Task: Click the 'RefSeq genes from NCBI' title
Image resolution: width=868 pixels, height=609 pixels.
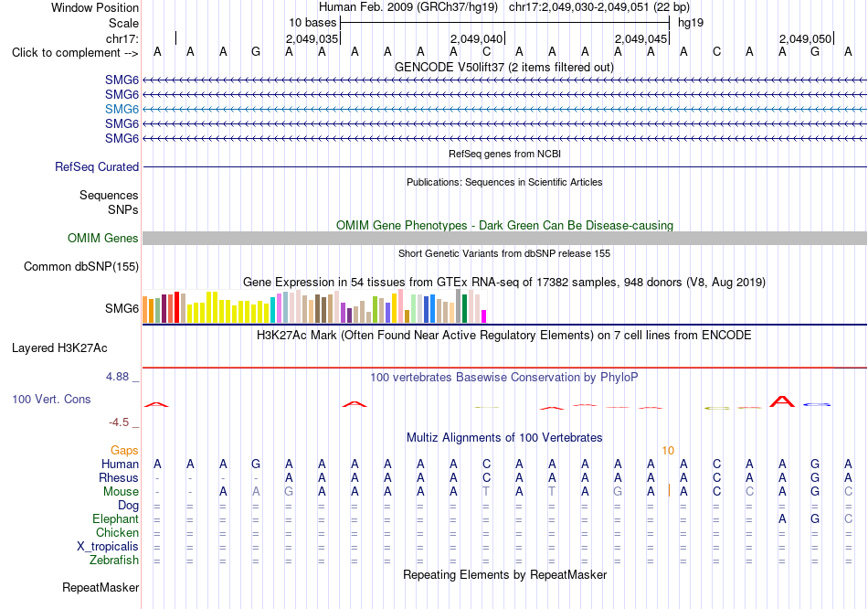Action: 504,154
